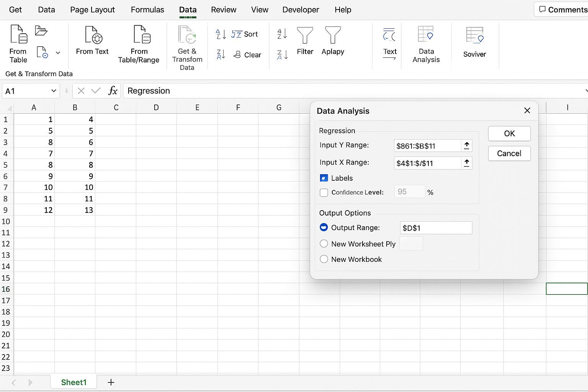This screenshot has height=392, width=588.
Task: Click the A-Z sort icon left of Filter
Action: (282, 34)
